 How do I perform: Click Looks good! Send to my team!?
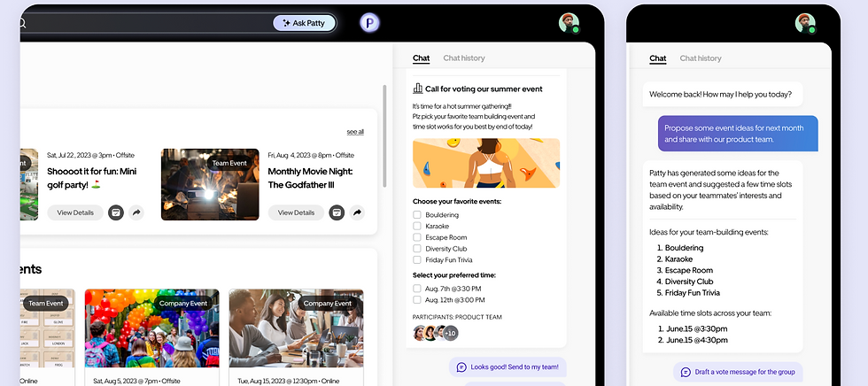508,367
